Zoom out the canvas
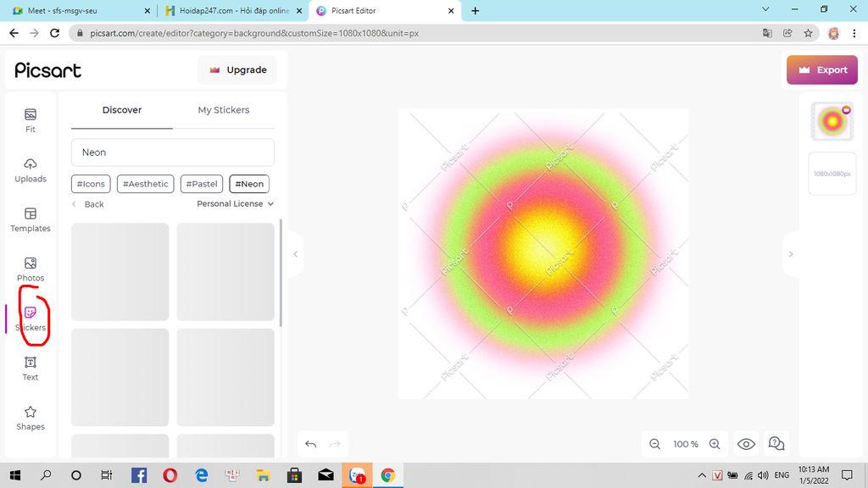 tap(655, 444)
